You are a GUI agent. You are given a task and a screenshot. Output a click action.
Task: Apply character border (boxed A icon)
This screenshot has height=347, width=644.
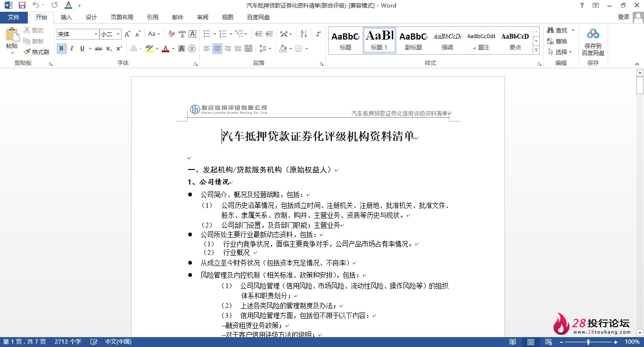(x=192, y=34)
